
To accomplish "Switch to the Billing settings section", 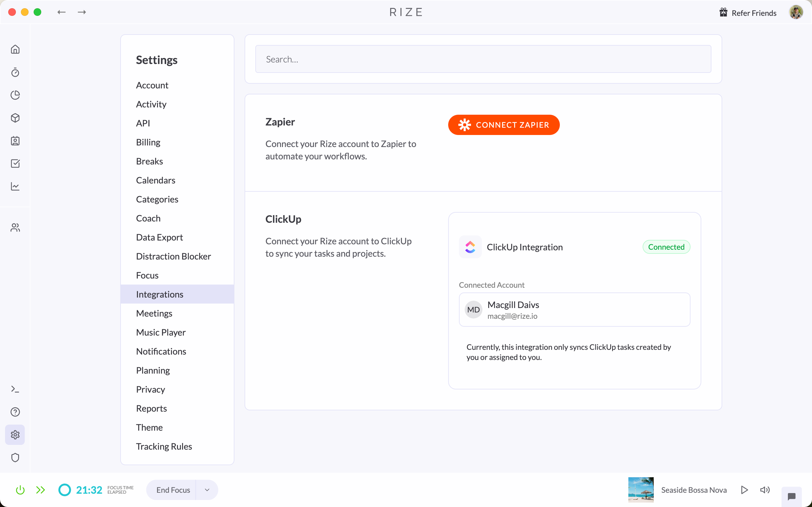I will coord(148,142).
